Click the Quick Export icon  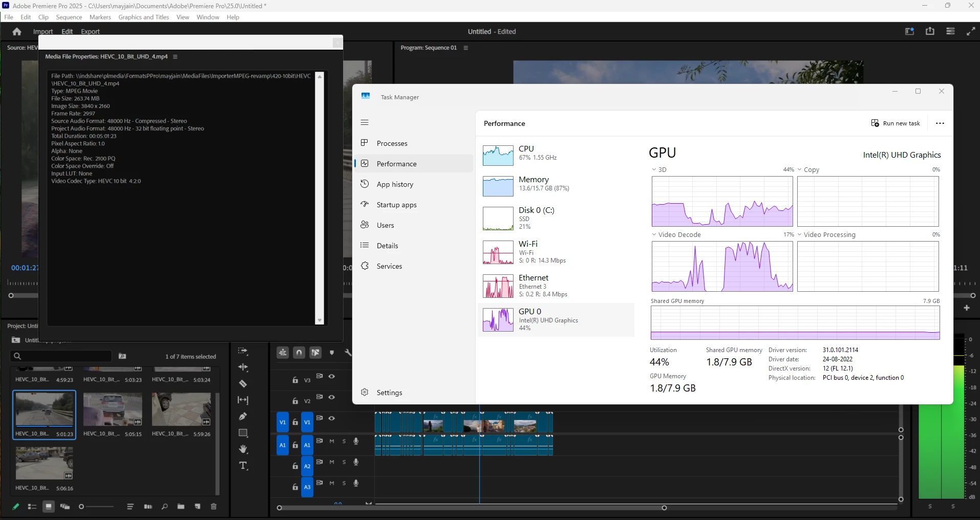tap(930, 32)
